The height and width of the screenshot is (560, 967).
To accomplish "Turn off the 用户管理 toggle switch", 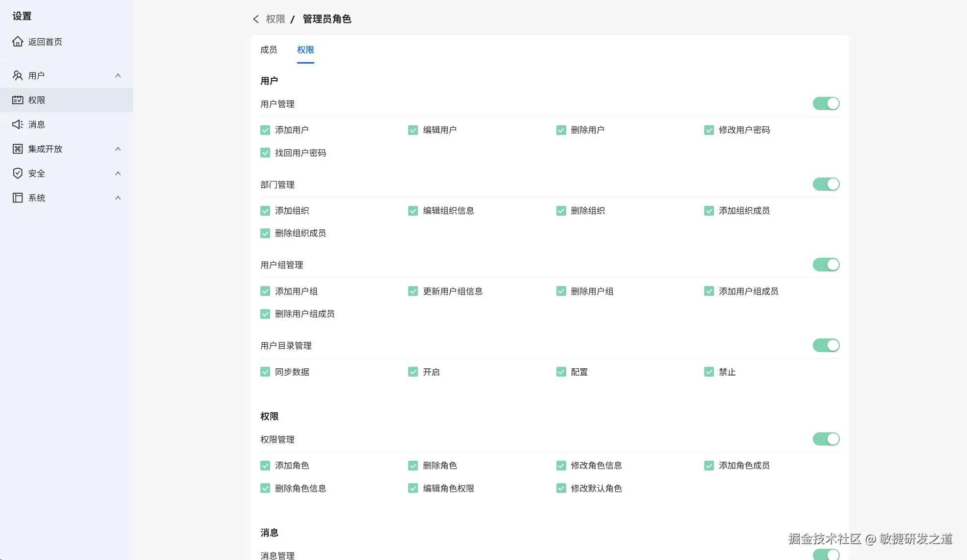I will point(826,104).
